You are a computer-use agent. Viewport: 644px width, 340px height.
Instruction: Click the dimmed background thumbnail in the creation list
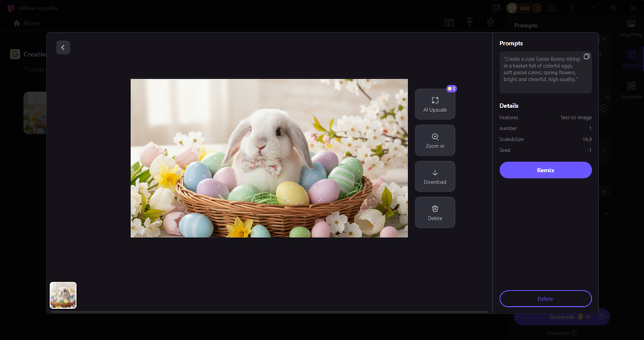coord(35,113)
